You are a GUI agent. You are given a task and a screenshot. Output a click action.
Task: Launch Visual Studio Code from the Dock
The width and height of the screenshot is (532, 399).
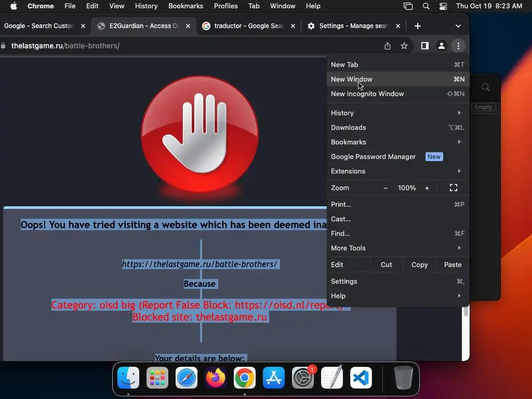361,378
